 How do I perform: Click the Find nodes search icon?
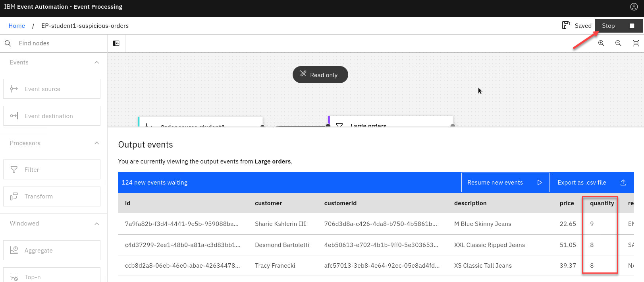[x=8, y=43]
